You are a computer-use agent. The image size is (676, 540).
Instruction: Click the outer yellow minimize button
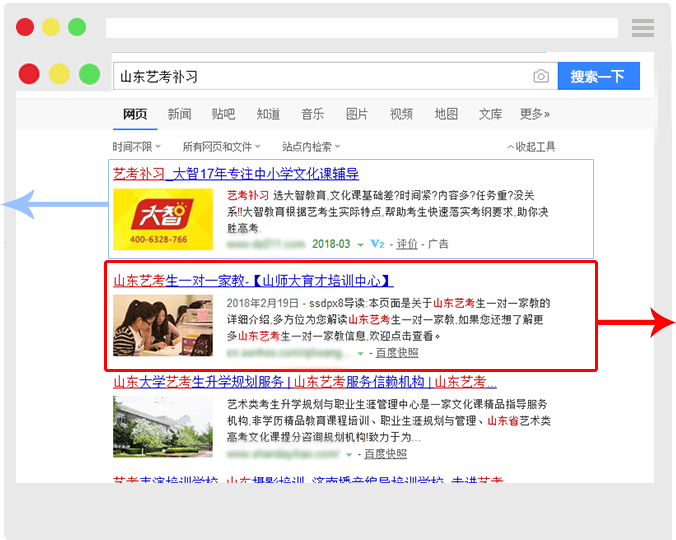pyautogui.click(x=51, y=27)
